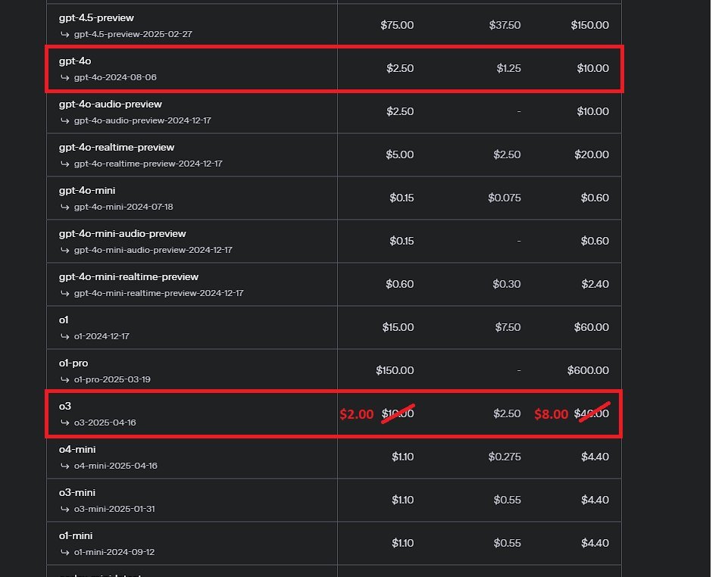Click the arrow icon beside o4-mini-2025-04-16
This screenshot has width=728, height=577.
[x=65, y=466]
